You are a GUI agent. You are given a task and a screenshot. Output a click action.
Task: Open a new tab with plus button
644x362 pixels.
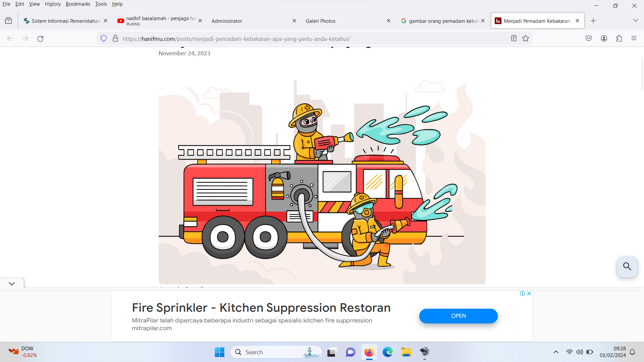pyautogui.click(x=593, y=21)
